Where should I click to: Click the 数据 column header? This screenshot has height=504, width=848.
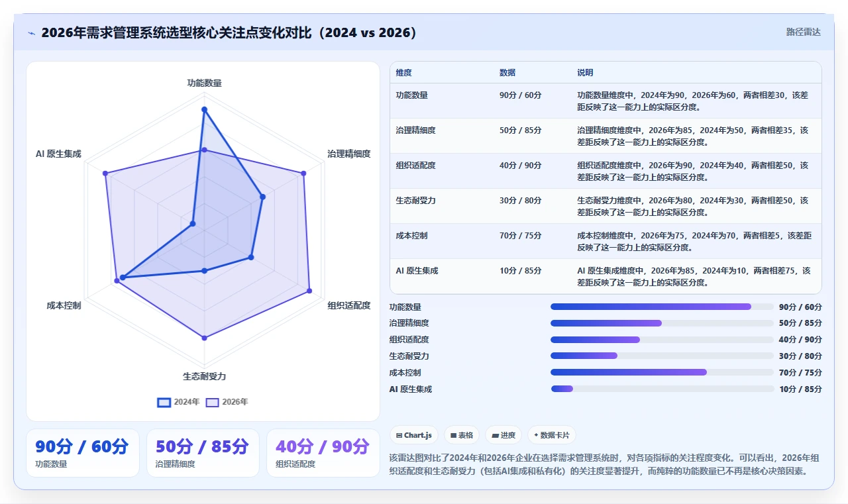[507, 73]
